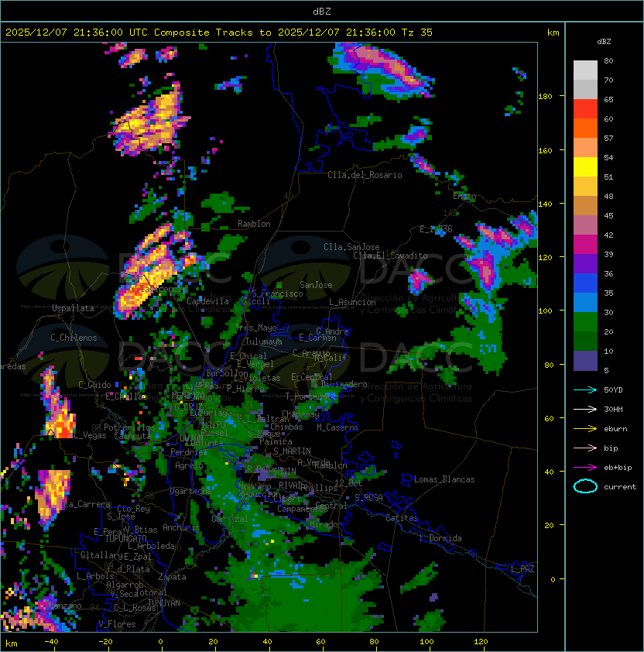This screenshot has width=644, height=652.
Task: Click the cyan ellipse 'current' legend icon
Action: click(585, 486)
